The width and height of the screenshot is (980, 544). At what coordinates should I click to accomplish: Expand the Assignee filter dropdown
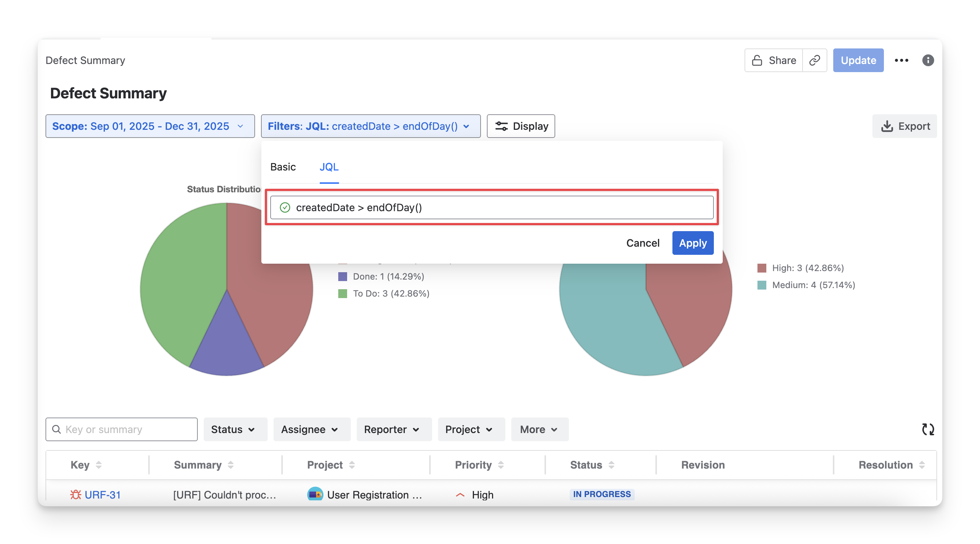click(311, 429)
